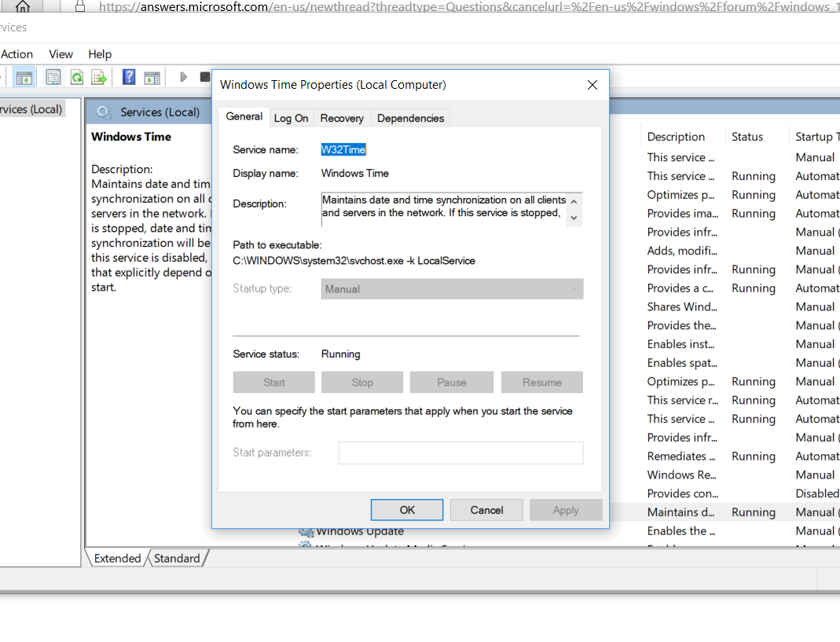Image resolution: width=840 pixels, height=642 pixels.
Task: Switch to the Recovery tab
Action: tap(342, 119)
